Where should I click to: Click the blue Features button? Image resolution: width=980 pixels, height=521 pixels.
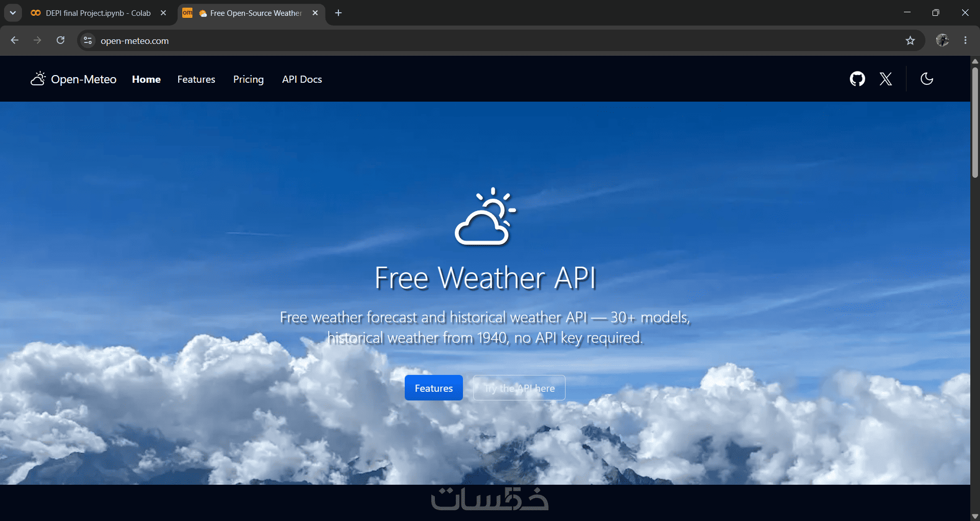(x=434, y=388)
